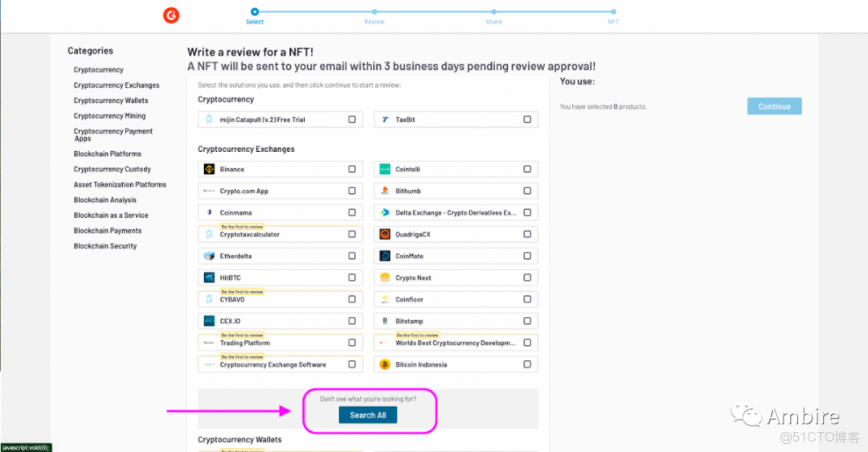Go to the Review step
The image size is (868, 452).
[375, 12]
